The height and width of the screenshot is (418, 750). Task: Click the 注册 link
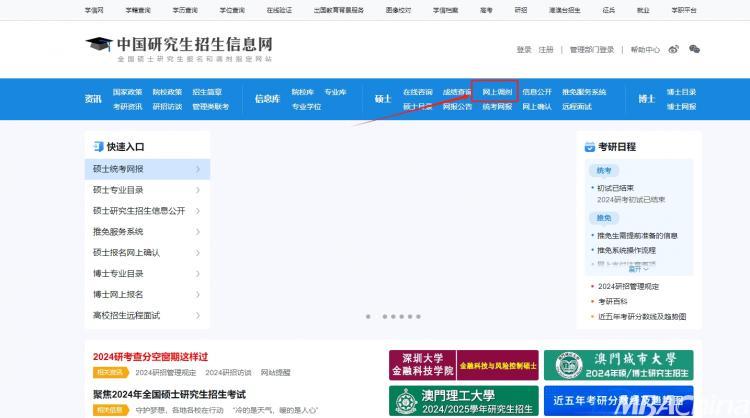[546, 49]
